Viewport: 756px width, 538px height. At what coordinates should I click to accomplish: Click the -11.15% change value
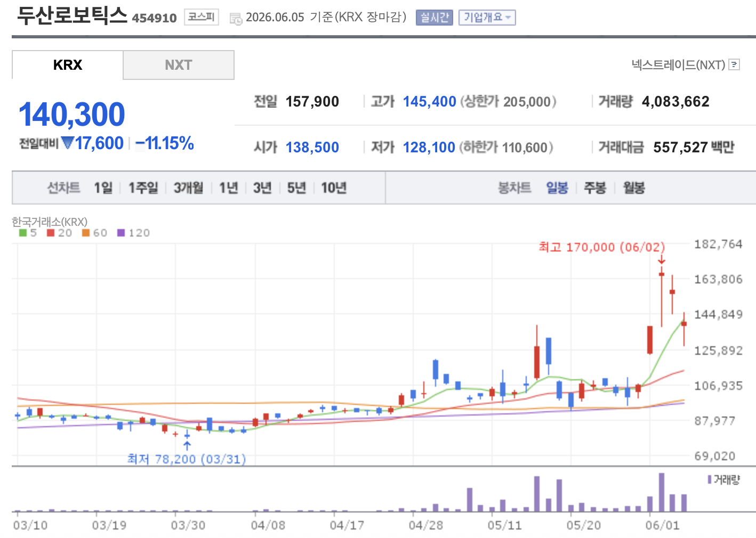coord(164,143)
